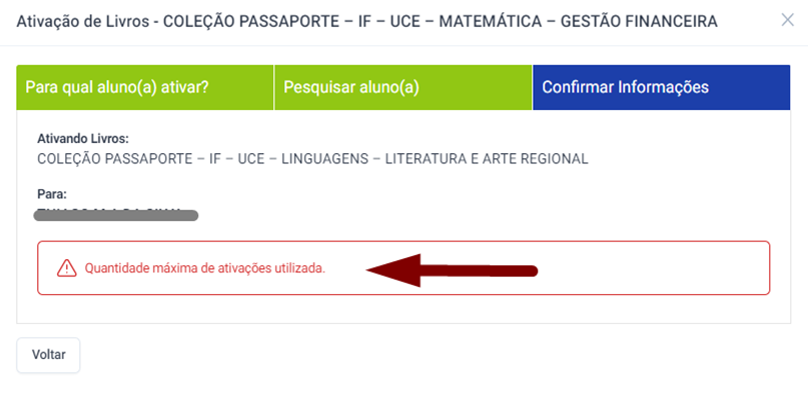
Task: Close the Ativação de Livros dialog
Action: point(787,21)
